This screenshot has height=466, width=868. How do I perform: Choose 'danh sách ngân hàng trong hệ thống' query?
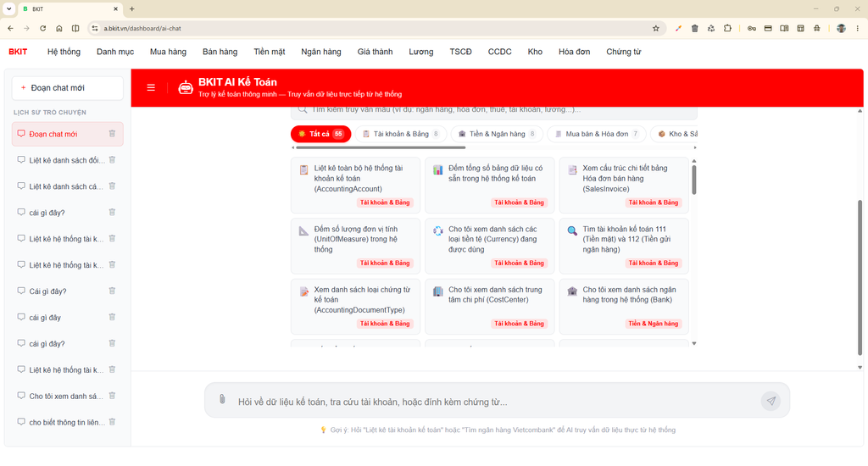[624, 306]
